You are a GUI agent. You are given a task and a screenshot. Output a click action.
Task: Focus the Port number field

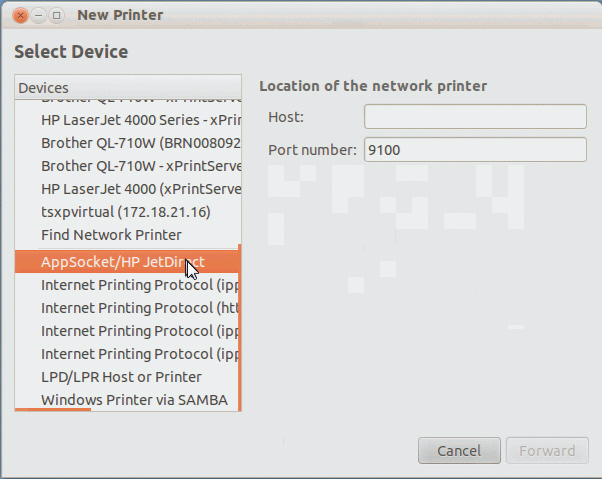click(475, 150)
